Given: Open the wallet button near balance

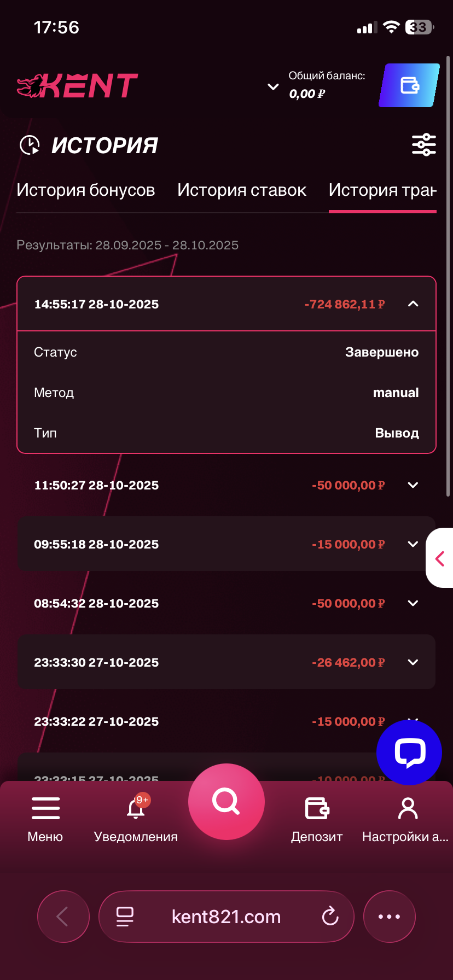Looking at the screenshot, I should click(409, 85).
